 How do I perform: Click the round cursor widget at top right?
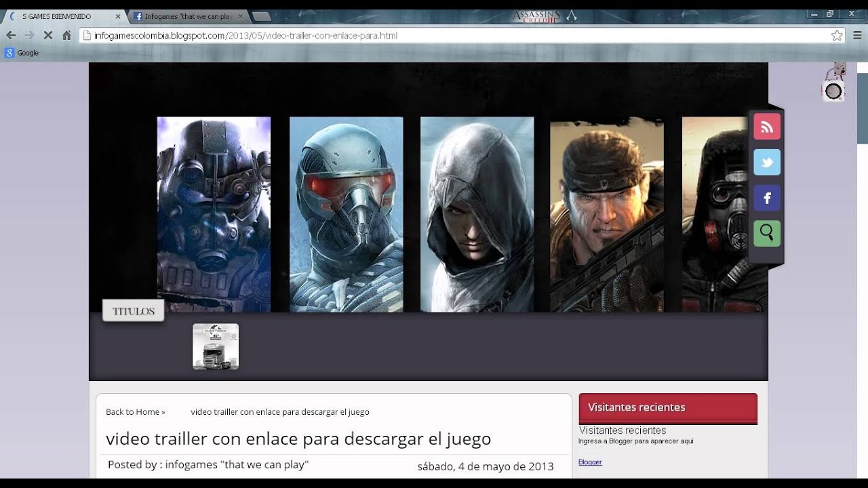click(x=833, y=91)
